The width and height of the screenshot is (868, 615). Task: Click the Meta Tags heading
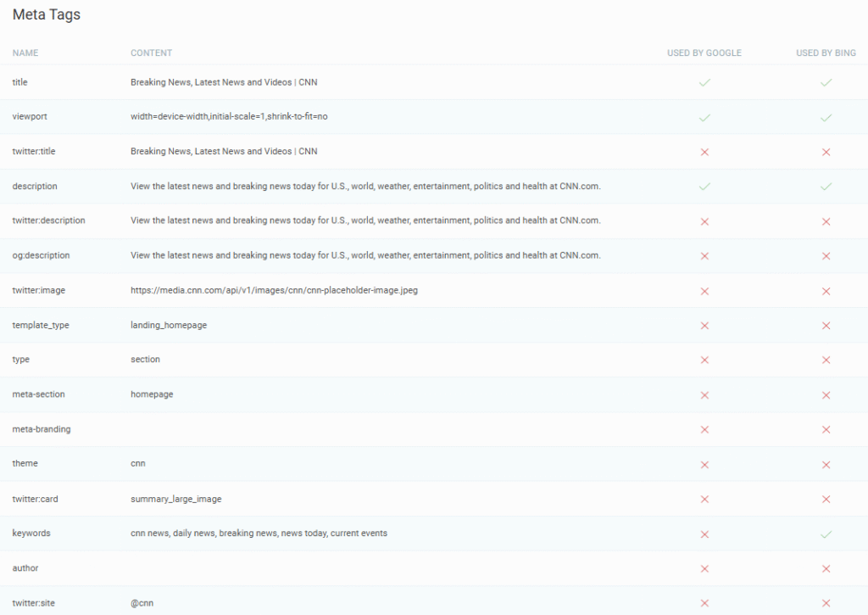(47, 14)
